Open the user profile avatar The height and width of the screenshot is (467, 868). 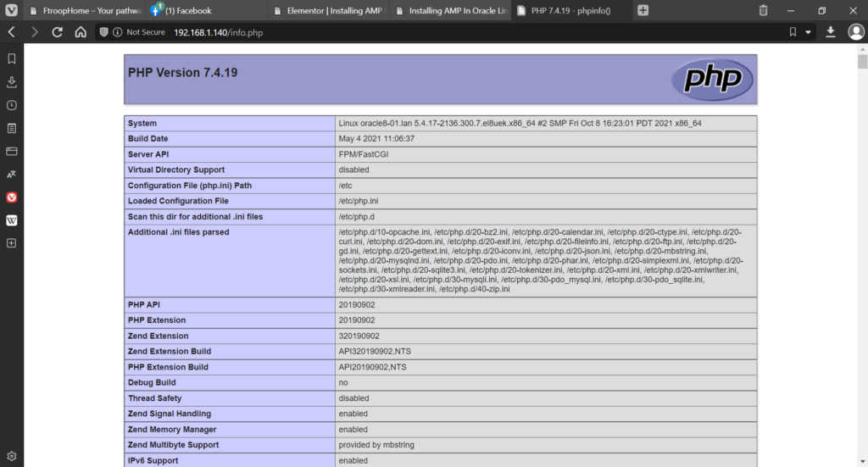tap(856, 33)
